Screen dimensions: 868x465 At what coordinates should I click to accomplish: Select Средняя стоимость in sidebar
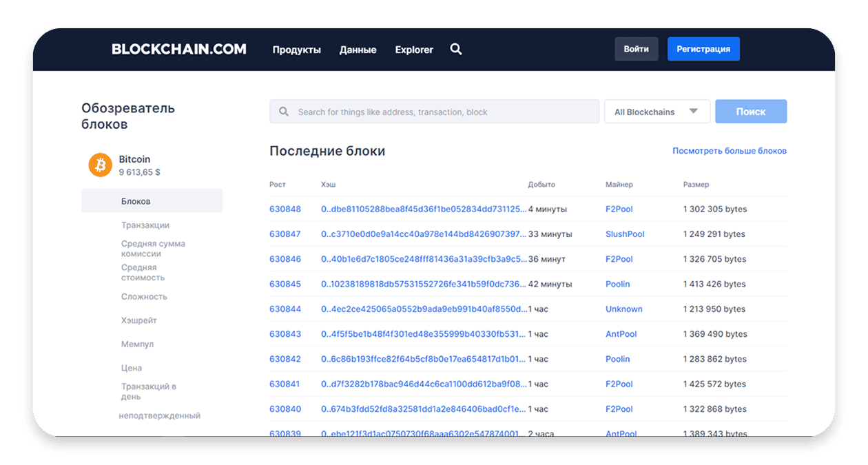click(x=143, y=273)
